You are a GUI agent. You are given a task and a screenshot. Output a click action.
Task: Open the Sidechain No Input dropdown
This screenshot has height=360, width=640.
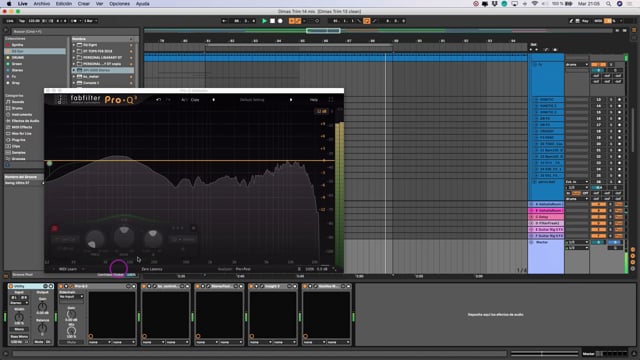point(71,297)
